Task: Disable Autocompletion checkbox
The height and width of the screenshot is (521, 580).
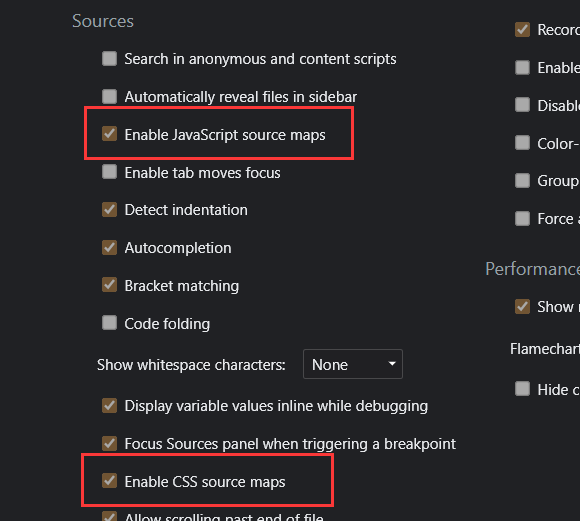Action: [x=109, y=248]
